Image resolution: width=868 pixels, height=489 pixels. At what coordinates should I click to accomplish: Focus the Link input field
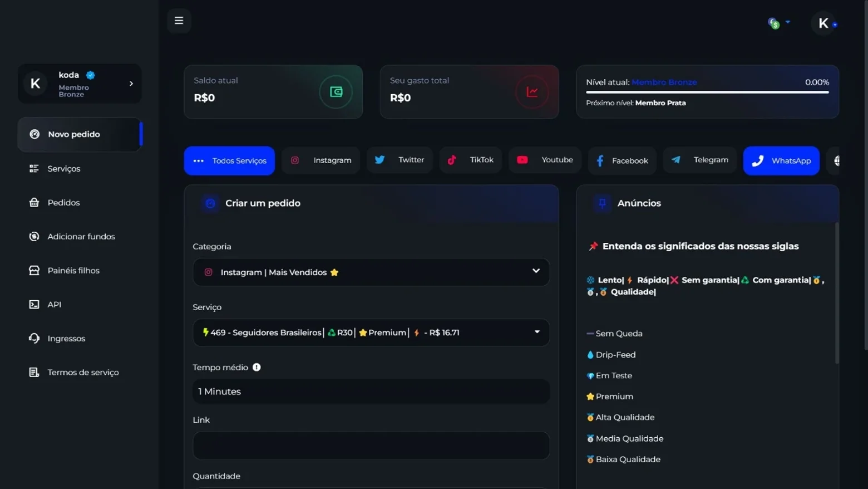[371, 446]
